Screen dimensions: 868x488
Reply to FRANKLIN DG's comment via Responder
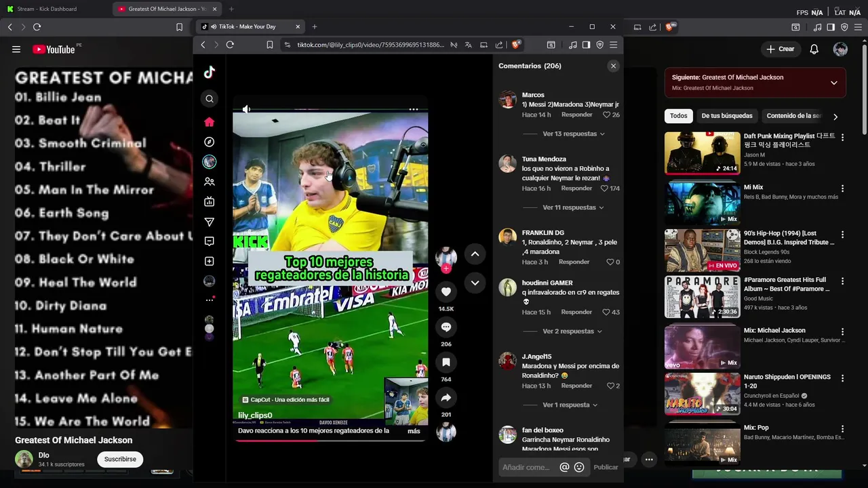(574, 262)
